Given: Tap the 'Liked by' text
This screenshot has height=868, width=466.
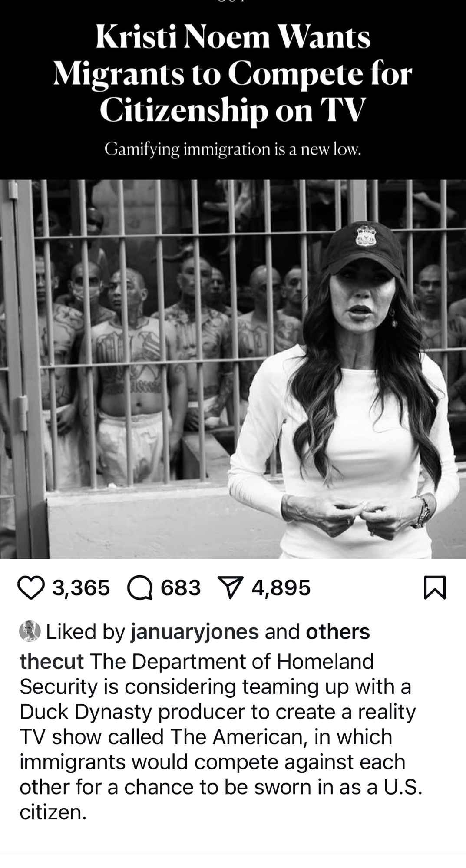Looking at the screenshot, I should (86, 632).
